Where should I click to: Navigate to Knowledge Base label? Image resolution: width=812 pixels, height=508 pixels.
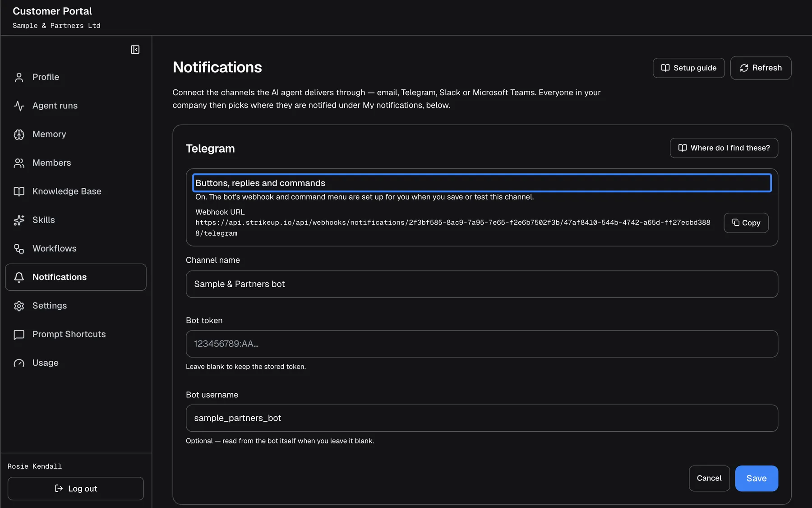[67, 191]
